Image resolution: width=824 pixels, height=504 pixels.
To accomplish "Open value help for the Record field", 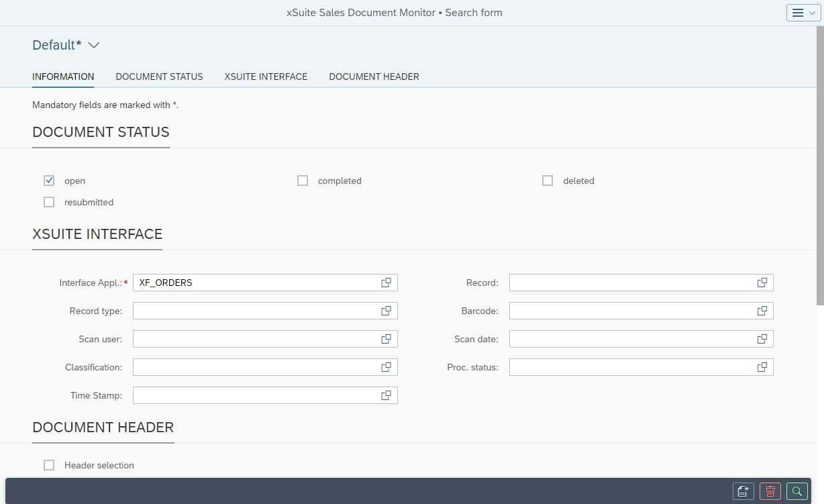I will click(x=762, y=283).
